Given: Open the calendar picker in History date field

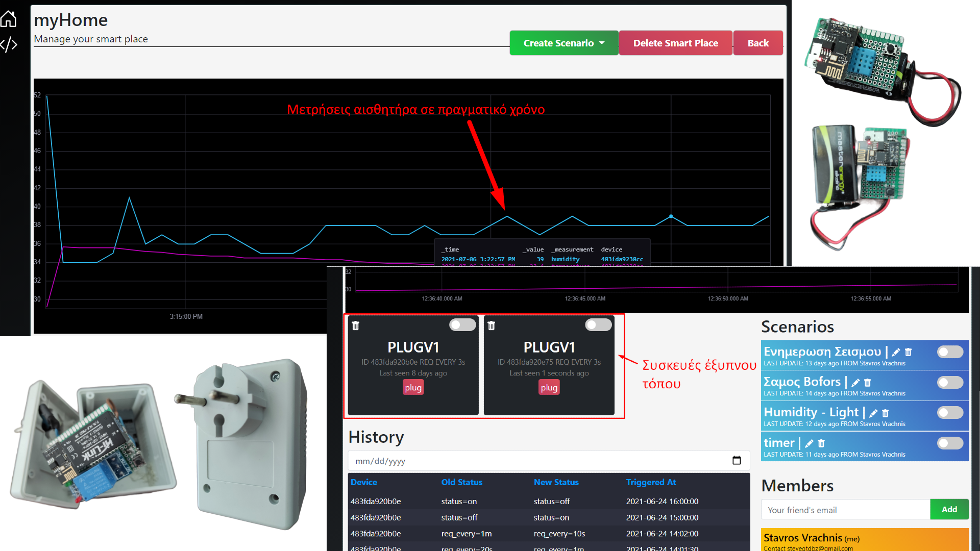Looking at the screenshot, I should click(x=737, y=461).
